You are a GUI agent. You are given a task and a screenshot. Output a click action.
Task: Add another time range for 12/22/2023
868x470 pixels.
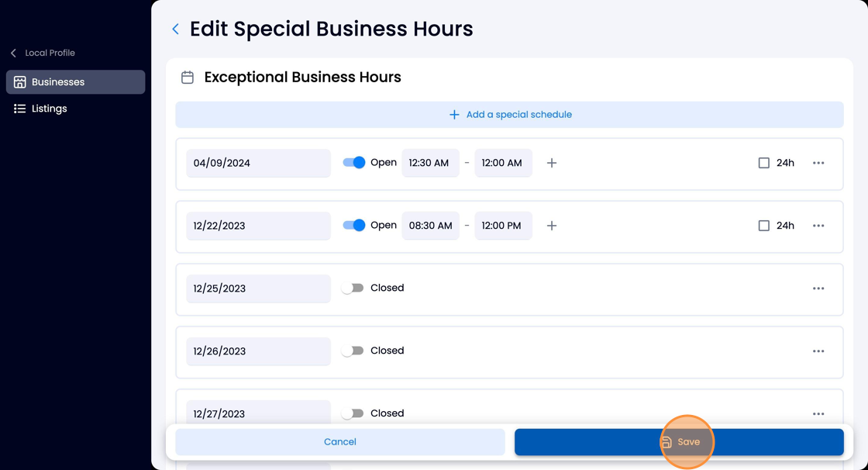(x=551, y=226)
